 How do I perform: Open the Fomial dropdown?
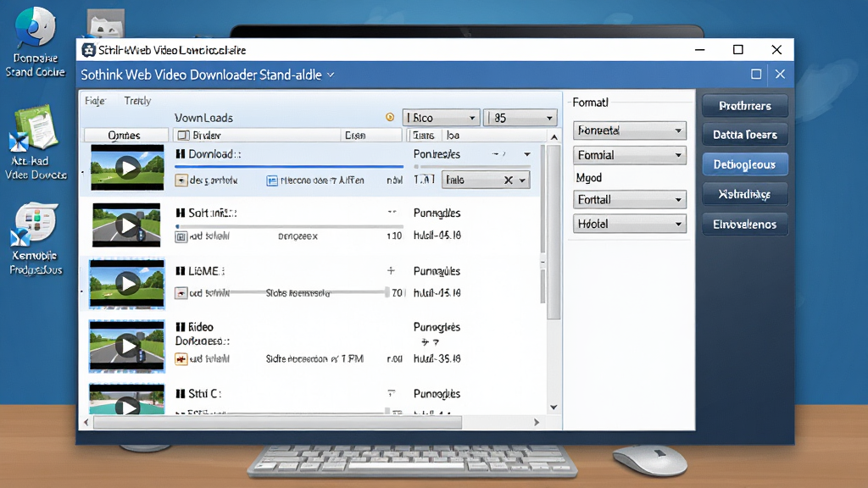[x=630, y=155]
